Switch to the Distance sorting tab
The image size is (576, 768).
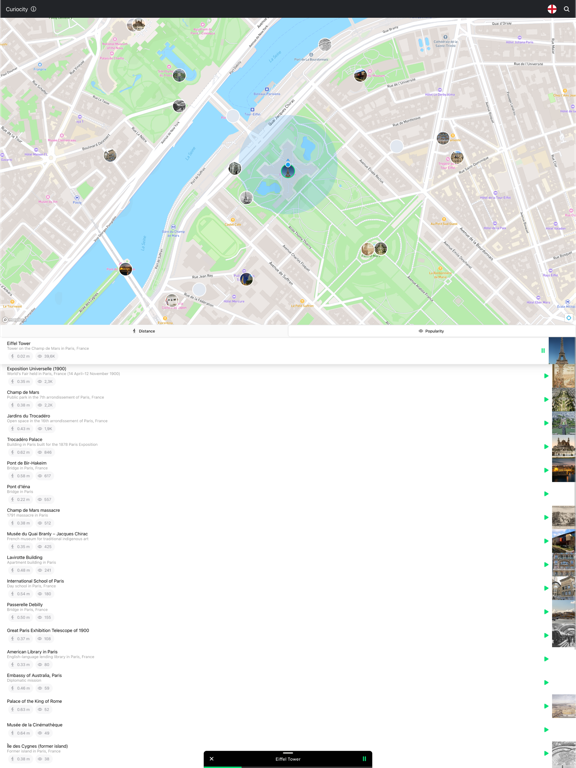pyautogui.click(x=144, y=331)
